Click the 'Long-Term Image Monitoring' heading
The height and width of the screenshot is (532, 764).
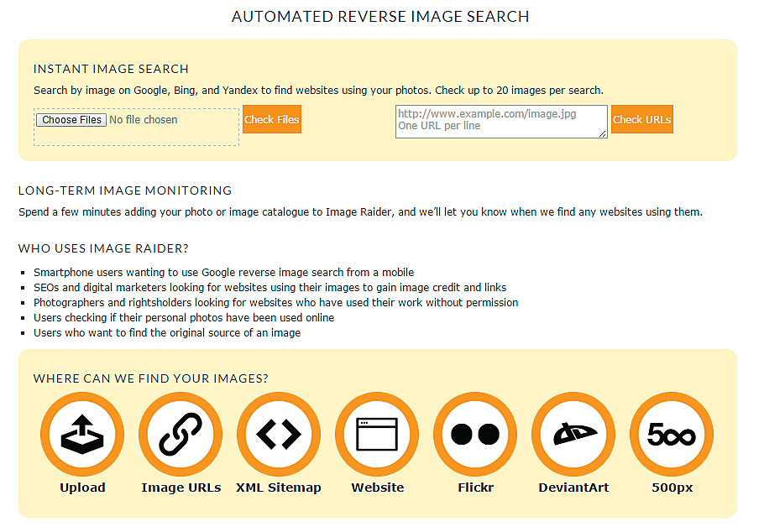pos(125,190)
